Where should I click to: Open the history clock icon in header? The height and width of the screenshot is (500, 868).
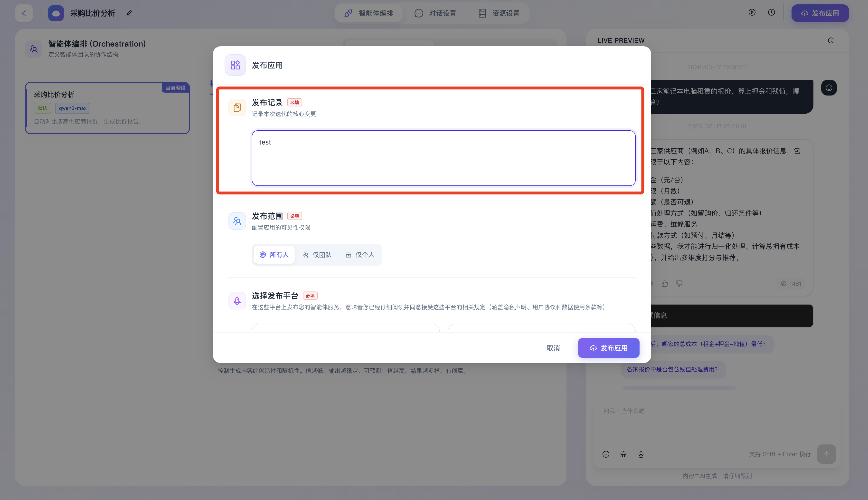[x=771, y=12]
